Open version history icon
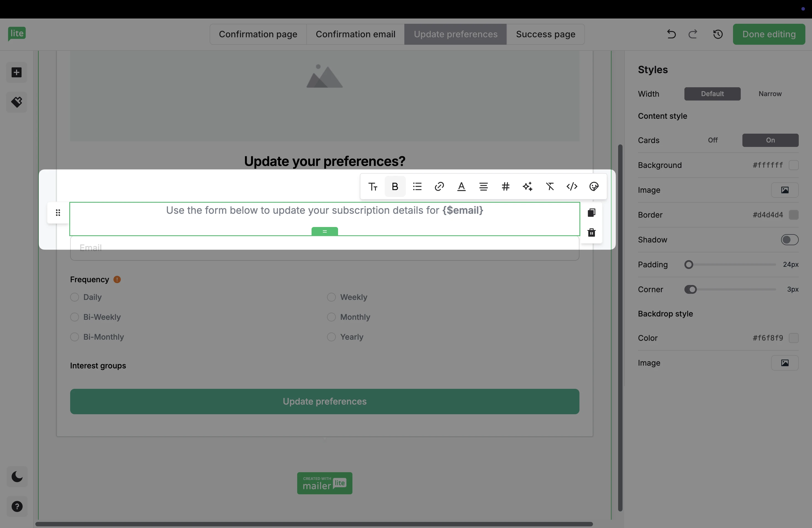The height and width of the screenshot is (528, 812). (718, 34)
